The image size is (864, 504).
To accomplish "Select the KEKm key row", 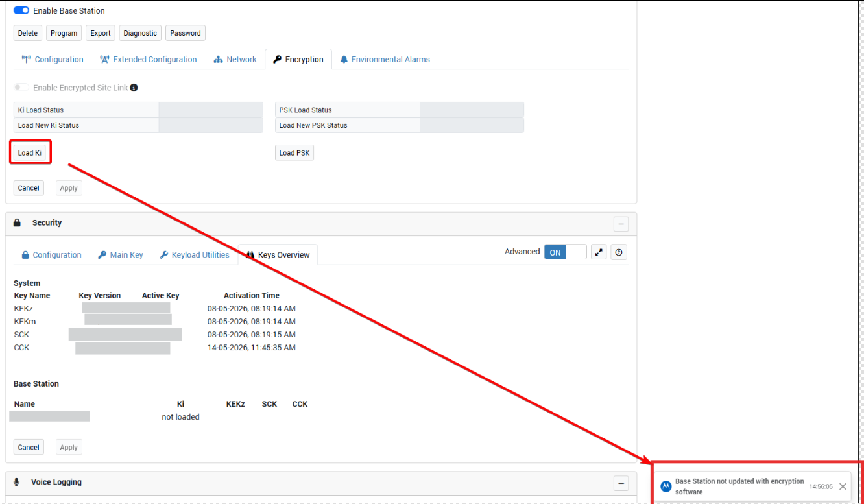I will point(154,322).
